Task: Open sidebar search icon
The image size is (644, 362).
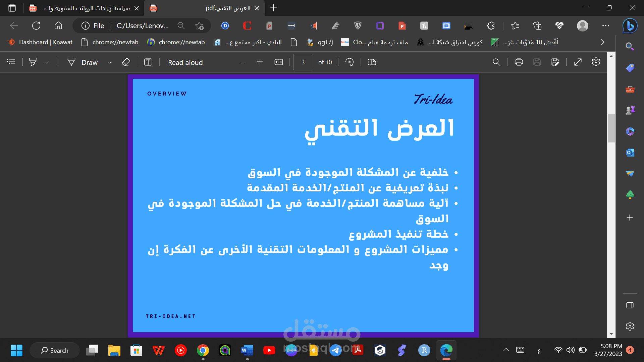Action: pyautogui.click(x=630, y=47)
